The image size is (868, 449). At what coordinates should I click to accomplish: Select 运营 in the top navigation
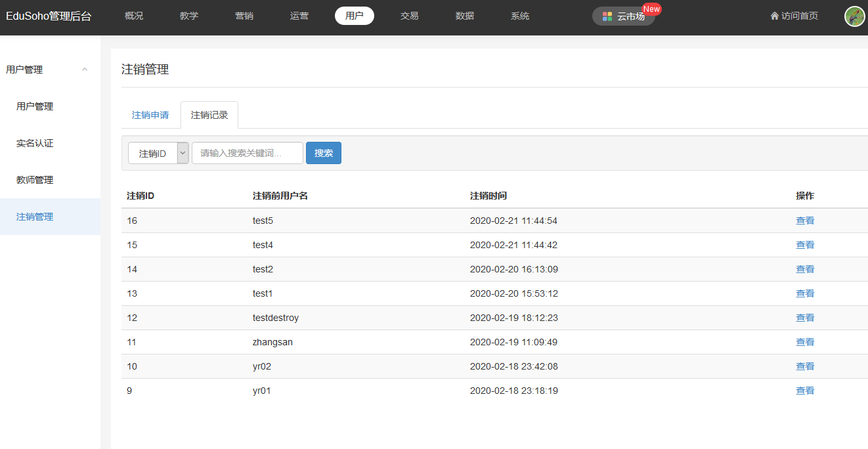(299, 16)
